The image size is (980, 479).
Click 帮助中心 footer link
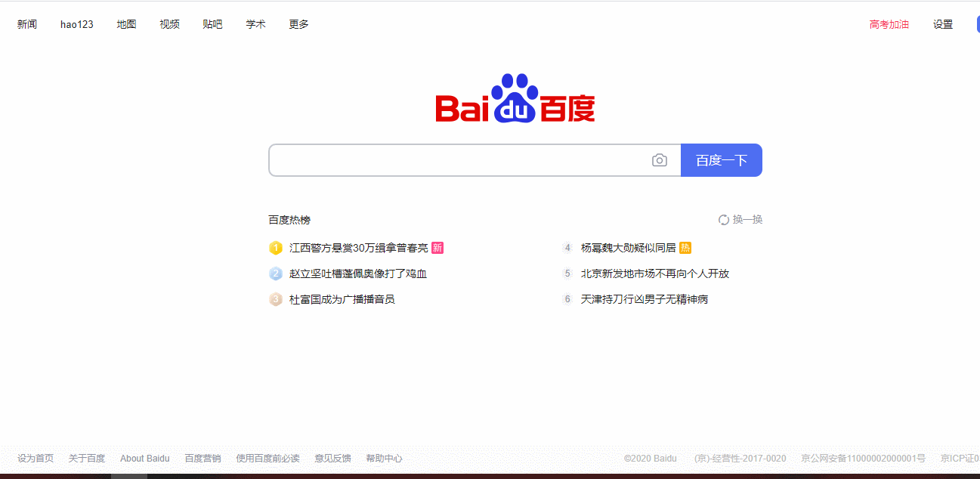tap(384, 459)
